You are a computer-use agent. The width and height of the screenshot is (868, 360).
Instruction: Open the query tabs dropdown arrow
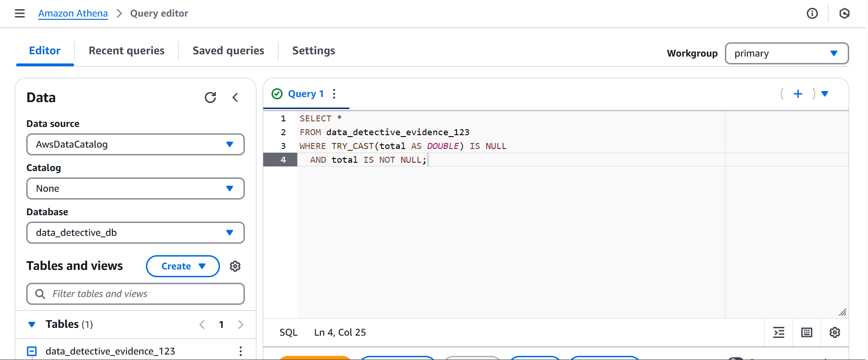point(825,94)
